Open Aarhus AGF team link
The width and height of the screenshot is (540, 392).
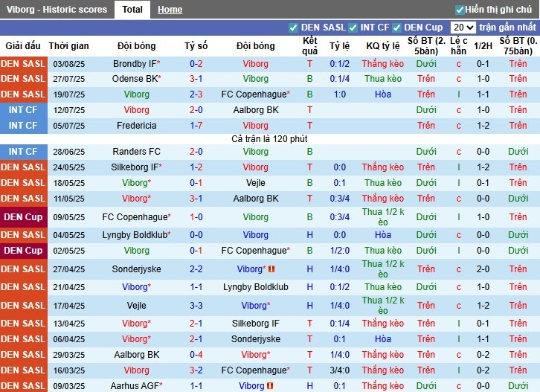(x=136, y=386)
